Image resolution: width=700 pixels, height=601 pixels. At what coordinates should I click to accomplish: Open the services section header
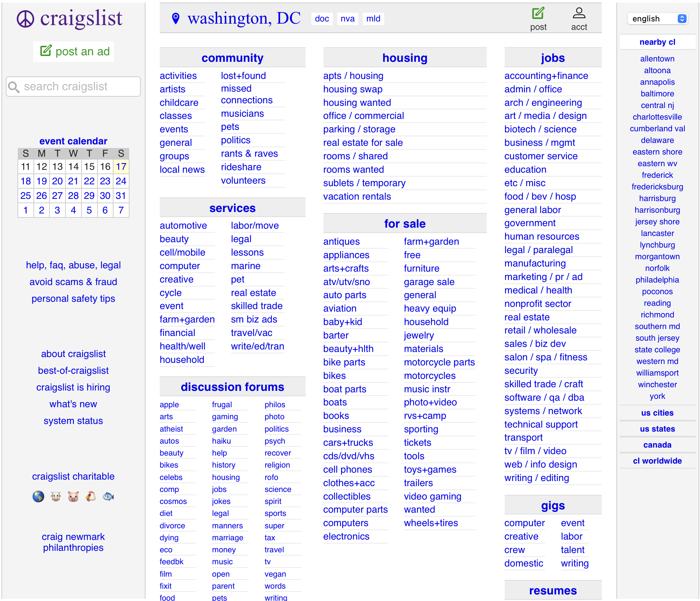pyautogui.click(x=232, y=208)
